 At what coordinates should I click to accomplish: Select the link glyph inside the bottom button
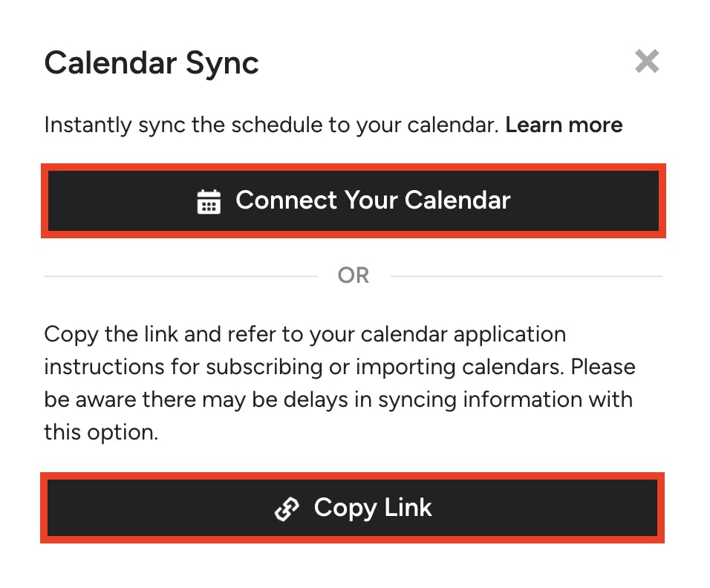[287, 508]
